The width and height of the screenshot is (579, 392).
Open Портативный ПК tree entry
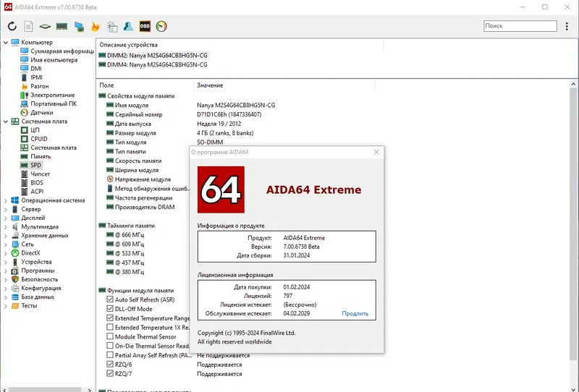point(54,103)
